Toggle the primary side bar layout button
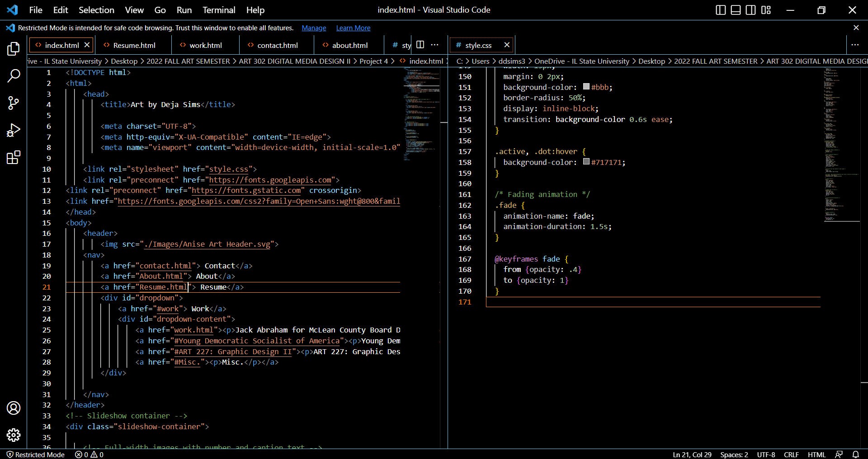Viewport: 868px width, 459px height. (721, 10)
